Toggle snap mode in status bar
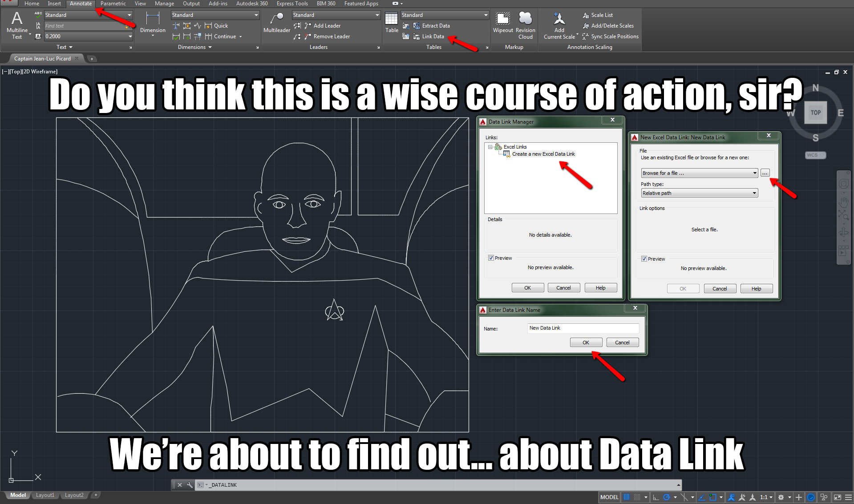Screen dimensions: 854x504 [x=637, y=497]
